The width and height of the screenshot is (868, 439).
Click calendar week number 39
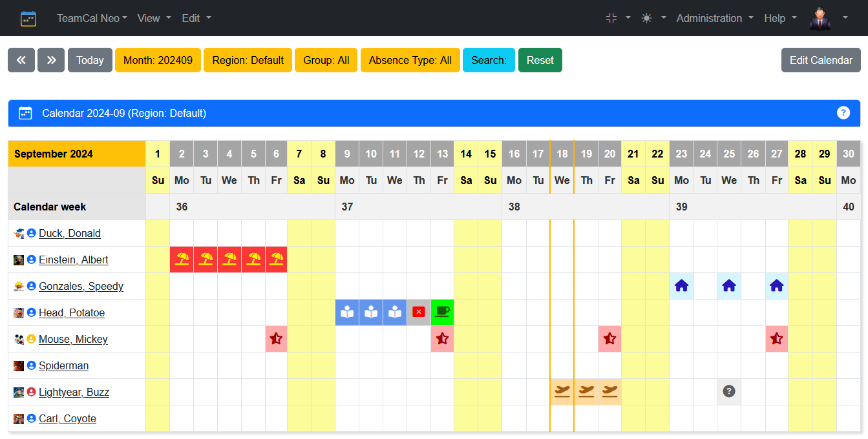point(681,207)
